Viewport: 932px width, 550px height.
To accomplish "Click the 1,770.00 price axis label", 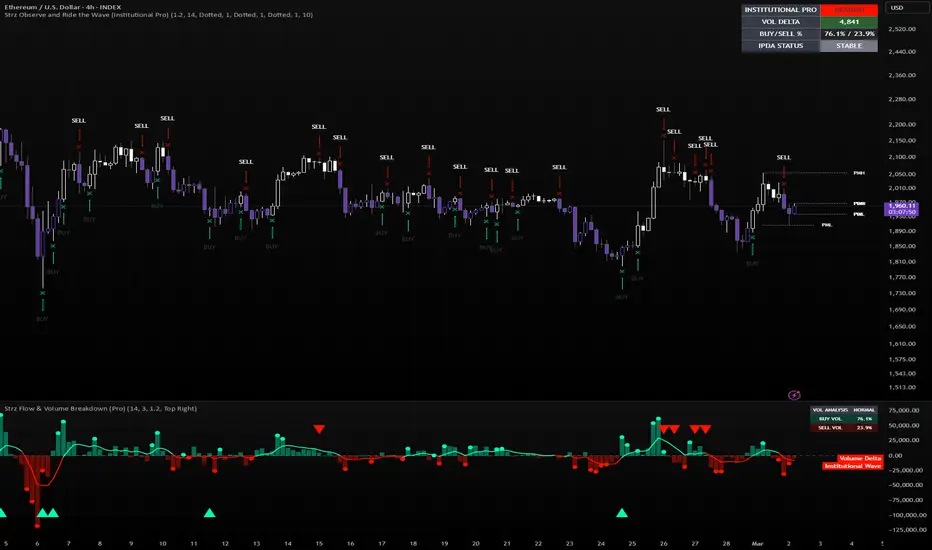I will click(x=902, y=277).
